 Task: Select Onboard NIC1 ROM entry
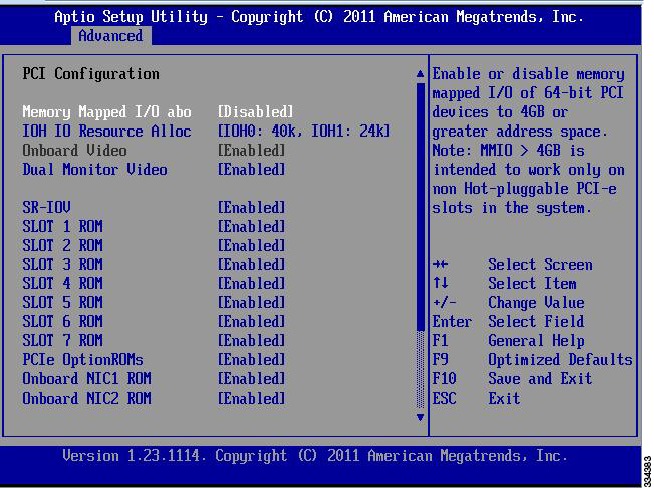click(87, 379)
